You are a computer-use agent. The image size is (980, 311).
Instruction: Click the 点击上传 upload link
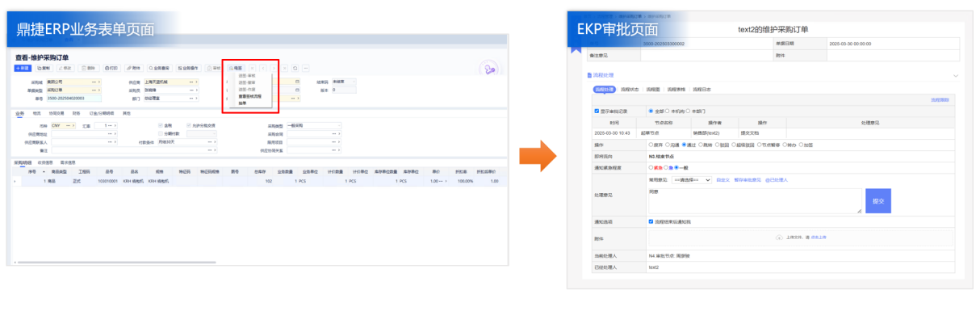pos(819,237)
